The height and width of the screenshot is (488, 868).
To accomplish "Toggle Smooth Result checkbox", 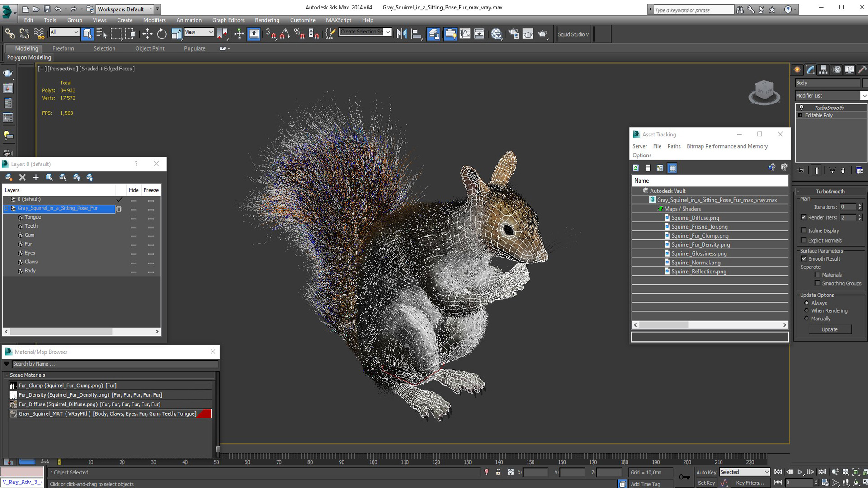I will (804, 259).
